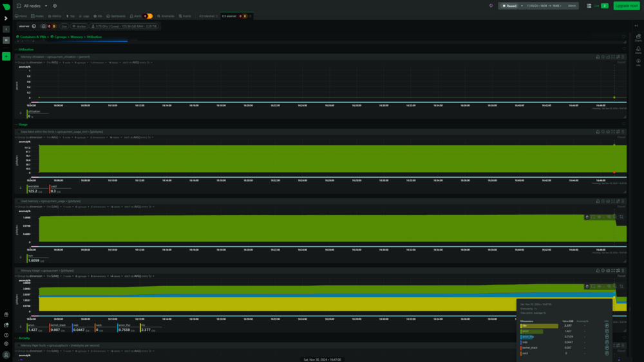Open 6 dimensions dropdown on Memory Usage chart

tap(99, 276)
